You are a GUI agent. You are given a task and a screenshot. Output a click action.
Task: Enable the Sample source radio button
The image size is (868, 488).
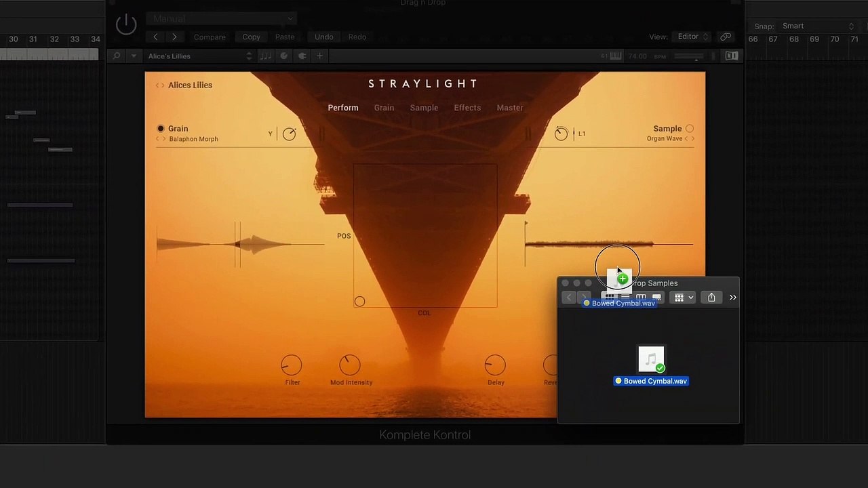click(x=690, y=128)
